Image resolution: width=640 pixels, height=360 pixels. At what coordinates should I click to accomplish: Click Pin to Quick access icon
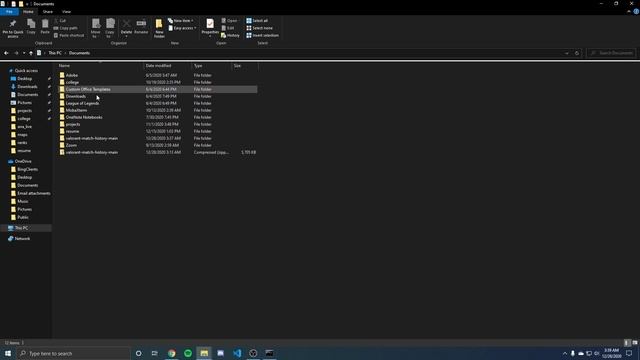coord(13,28)
